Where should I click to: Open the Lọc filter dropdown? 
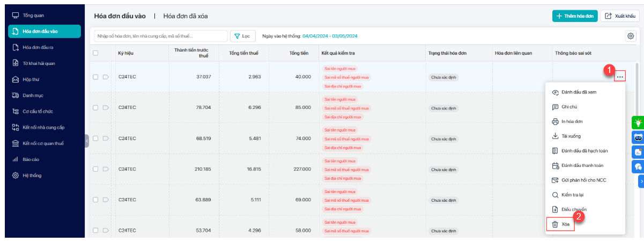coord(243,36)
